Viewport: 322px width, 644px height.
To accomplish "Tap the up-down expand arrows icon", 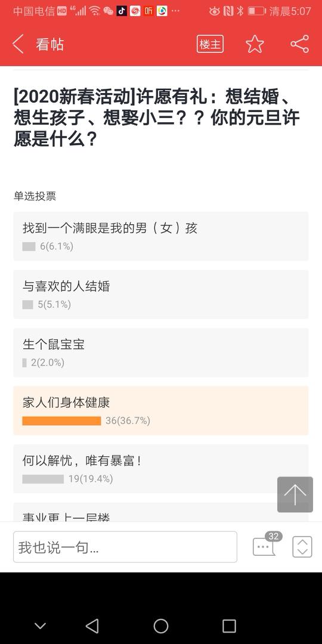I will [302, 547].
